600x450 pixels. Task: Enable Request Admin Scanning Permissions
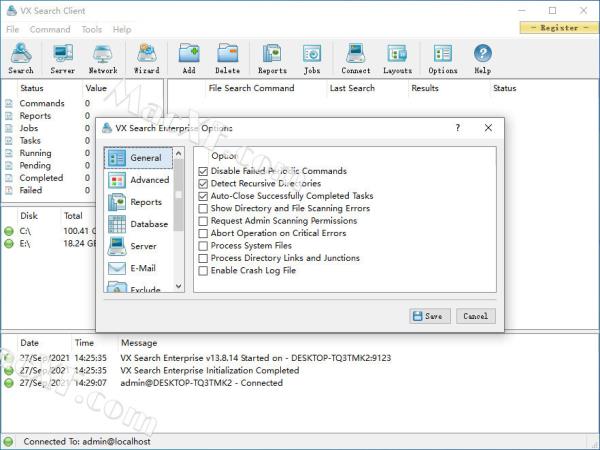tap(203, 221)
